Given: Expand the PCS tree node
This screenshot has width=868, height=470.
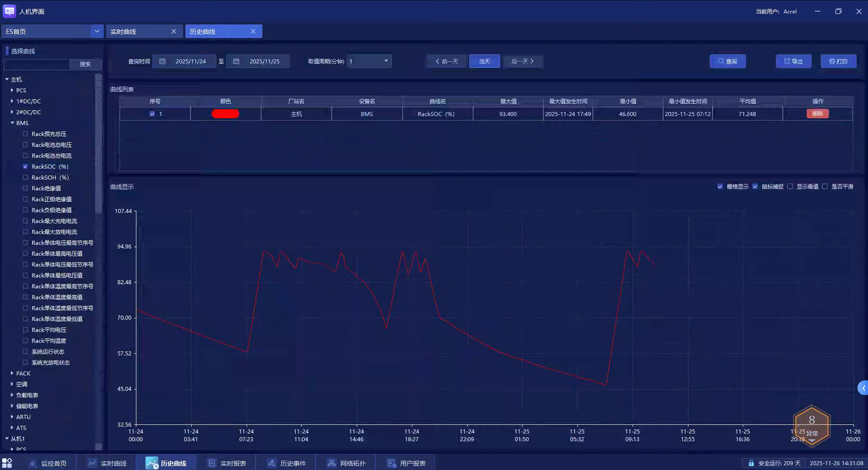Looking at the screenshot, I should pyautogui.click(x=12, y=90).
